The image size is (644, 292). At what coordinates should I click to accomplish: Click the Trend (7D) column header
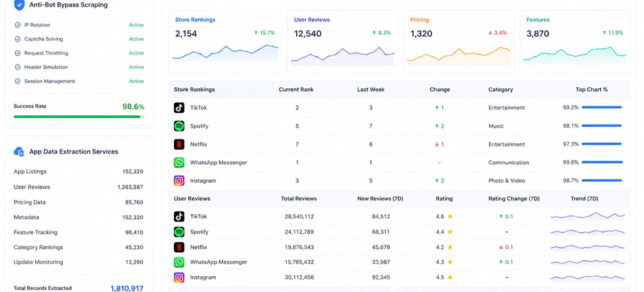(584, 199)
